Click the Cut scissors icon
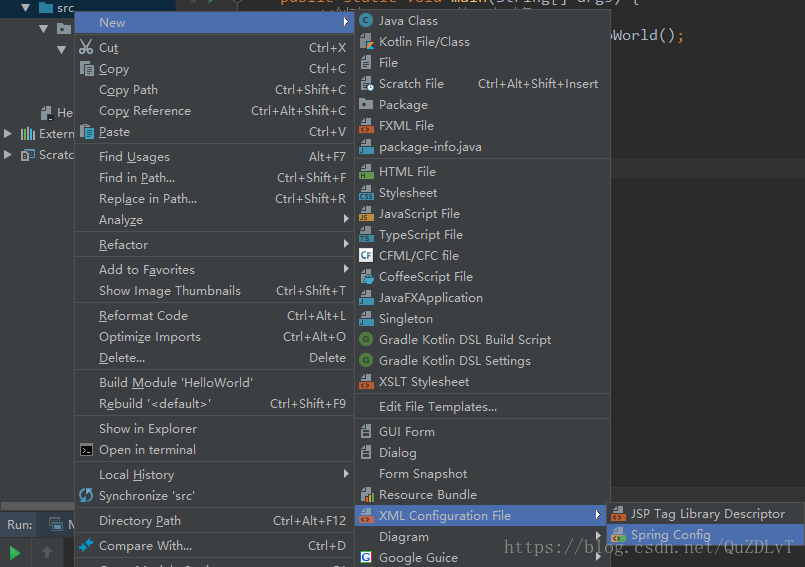This screenshot has height=567, width=805. point(86,47)
